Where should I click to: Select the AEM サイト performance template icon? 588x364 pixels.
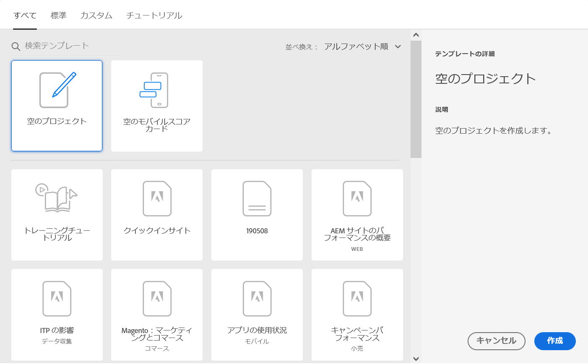(357, 199)
